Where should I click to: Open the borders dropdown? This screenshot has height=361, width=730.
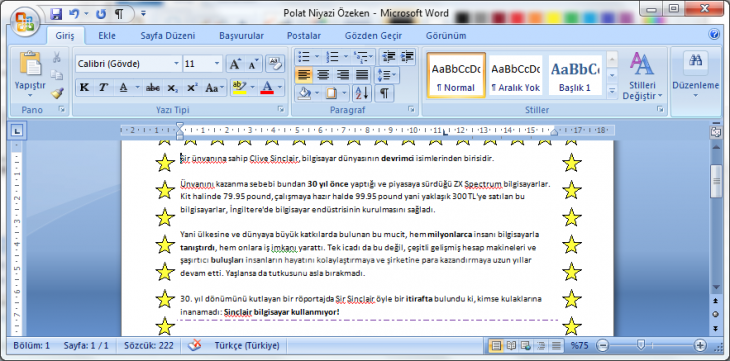point(345,93)
